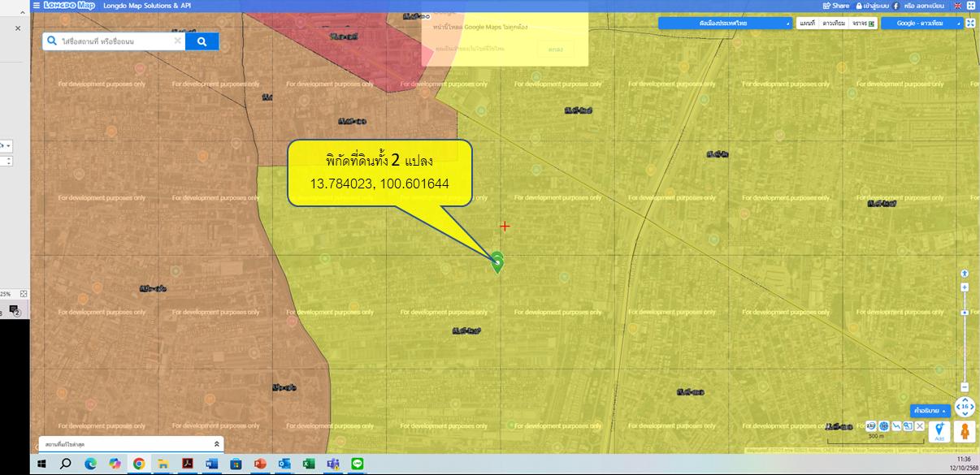Expand the recent places panel chevron

(216, 444)
